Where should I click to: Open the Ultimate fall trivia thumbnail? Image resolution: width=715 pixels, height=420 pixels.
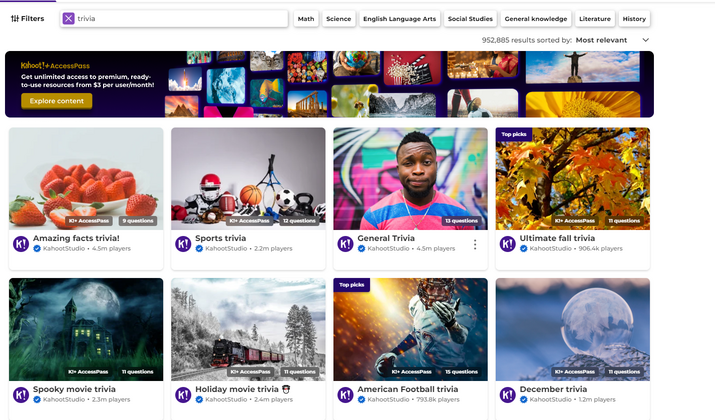[x=573, y=179]
